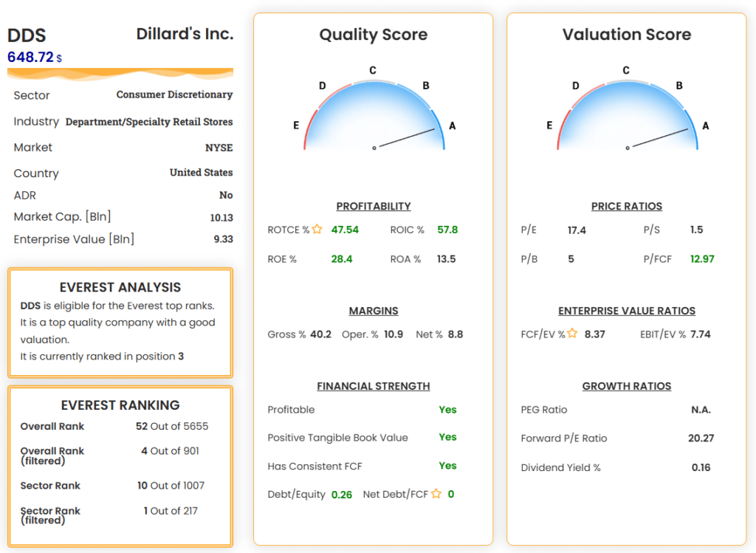The height and width of the screenshot is (553, 756).
Task: Click the EVEREST ANALYSIS panel title
Action: click(x=120, y=287)
